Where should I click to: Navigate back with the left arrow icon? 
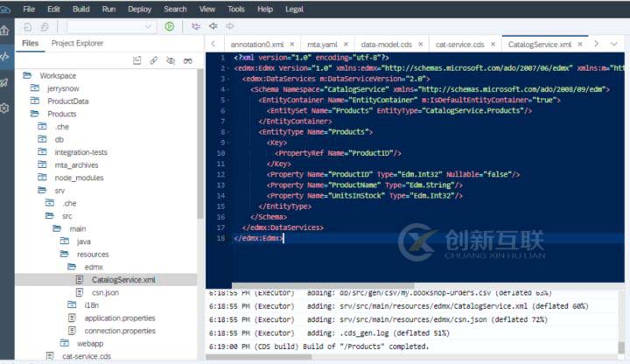(213, 26)
